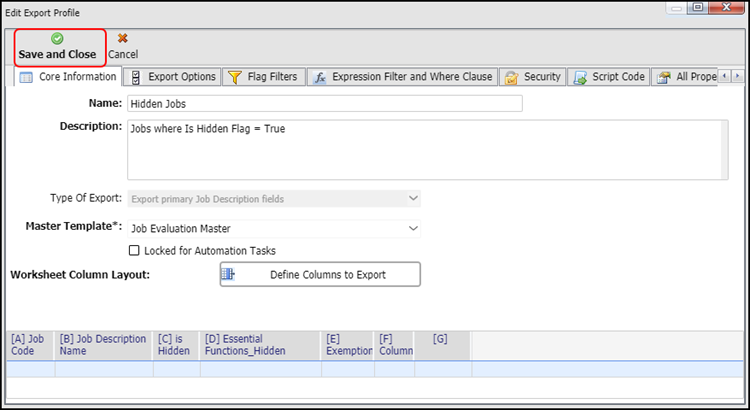Viewport: 750px width, 410px height.
Task: Open the Master Template dropdown
Action: pos(413,229)
